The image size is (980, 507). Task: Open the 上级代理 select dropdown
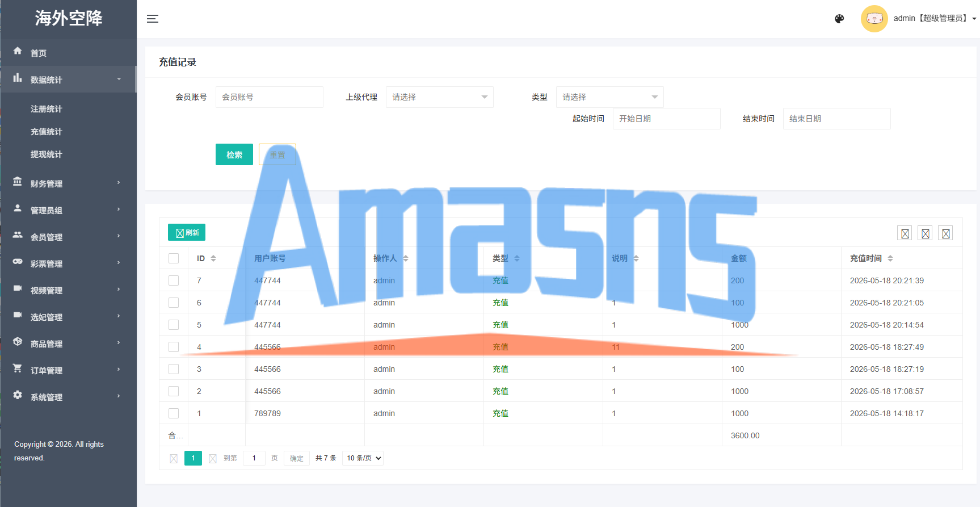[440, 97]
